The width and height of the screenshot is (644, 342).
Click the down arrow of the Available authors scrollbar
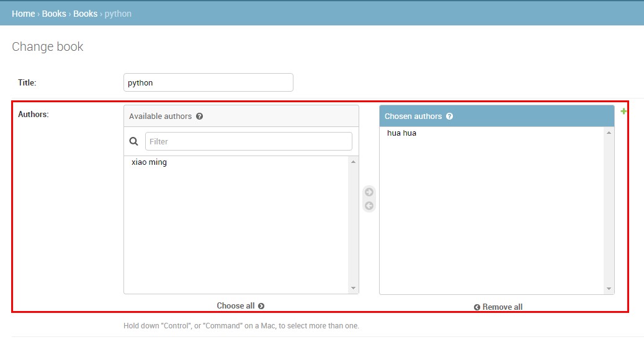(x=353, y=288)
